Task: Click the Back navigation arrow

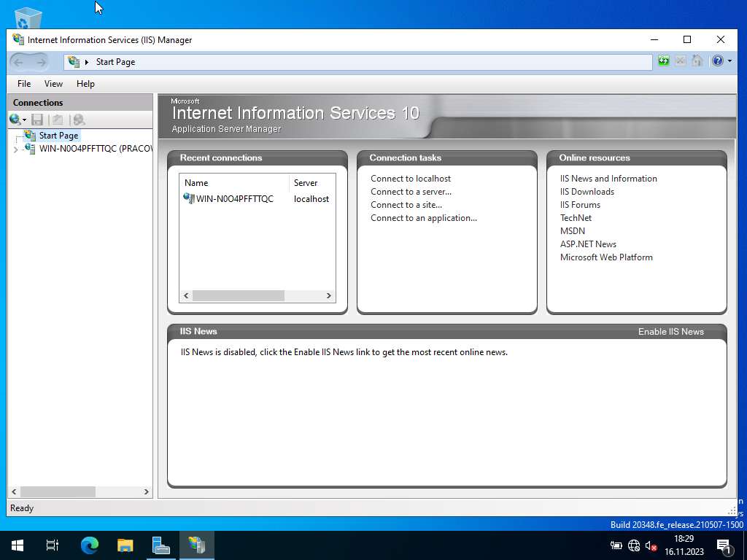Action: [18, 63]
